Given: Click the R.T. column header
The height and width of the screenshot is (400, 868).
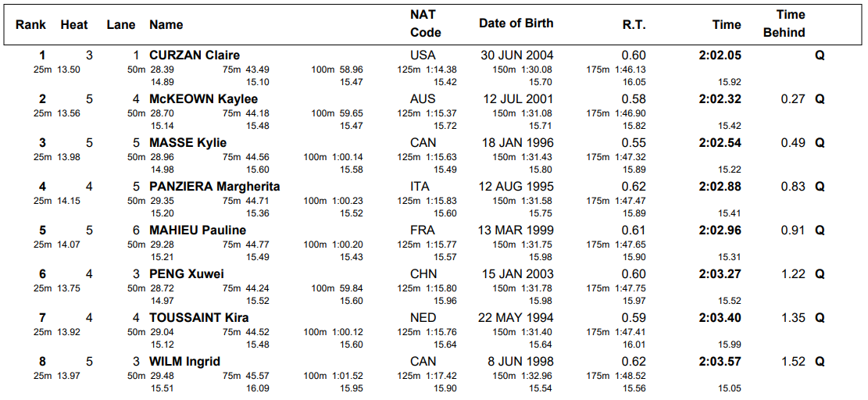Looking at the screenshot, I should click(x=634, y=25).
